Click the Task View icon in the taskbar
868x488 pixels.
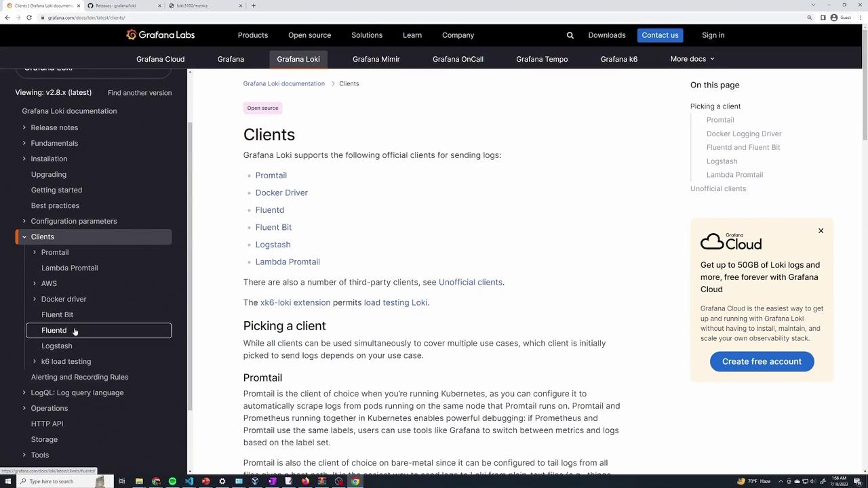click(x=122, y=481)
